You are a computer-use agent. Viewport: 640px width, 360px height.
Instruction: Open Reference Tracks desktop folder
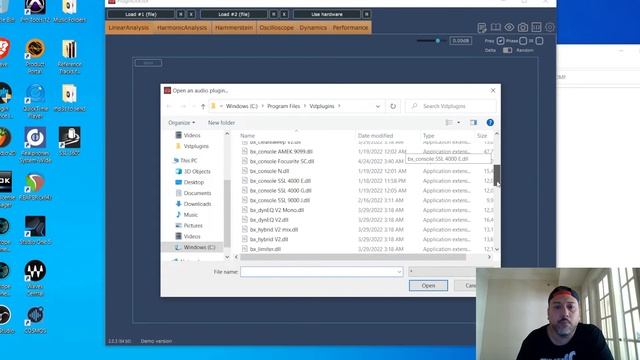click(x=69, y=56)
